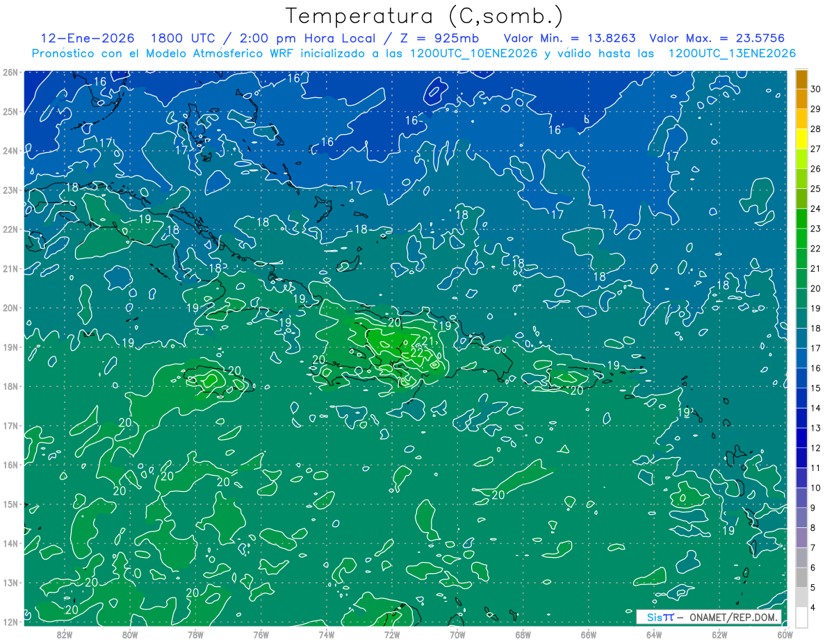The width and height of the screenshot is (834, 644).
Task: Click the "25N" latitude axis label
Action: [x=10, y=111]
